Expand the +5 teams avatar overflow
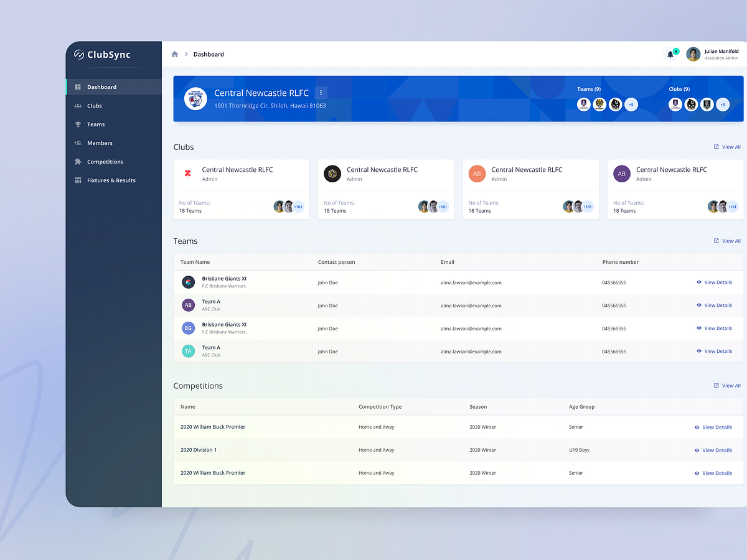The width and height of the screenshot is (747, 560). point(631,105)
